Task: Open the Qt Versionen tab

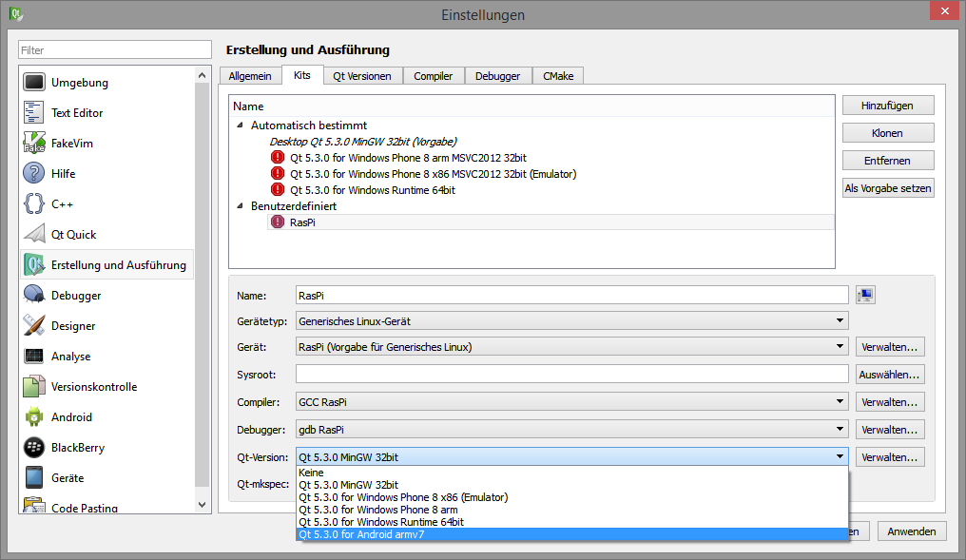Action: pos(362,76)
